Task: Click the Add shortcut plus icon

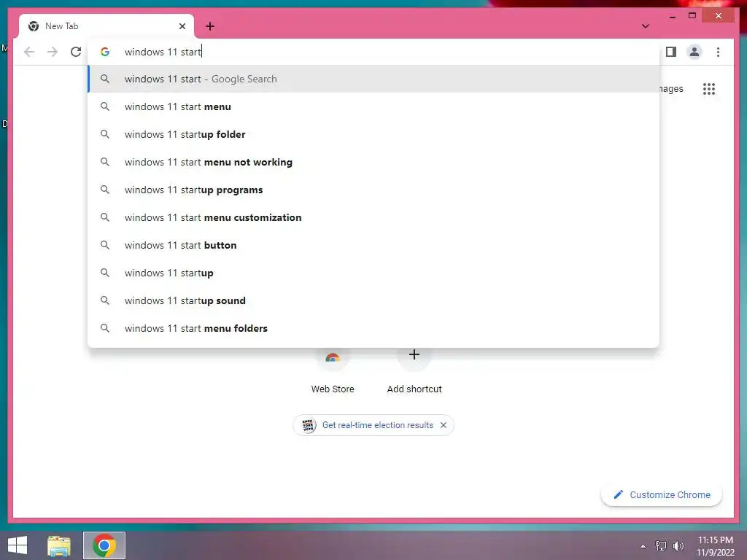Action: click(x=414, y=354)
